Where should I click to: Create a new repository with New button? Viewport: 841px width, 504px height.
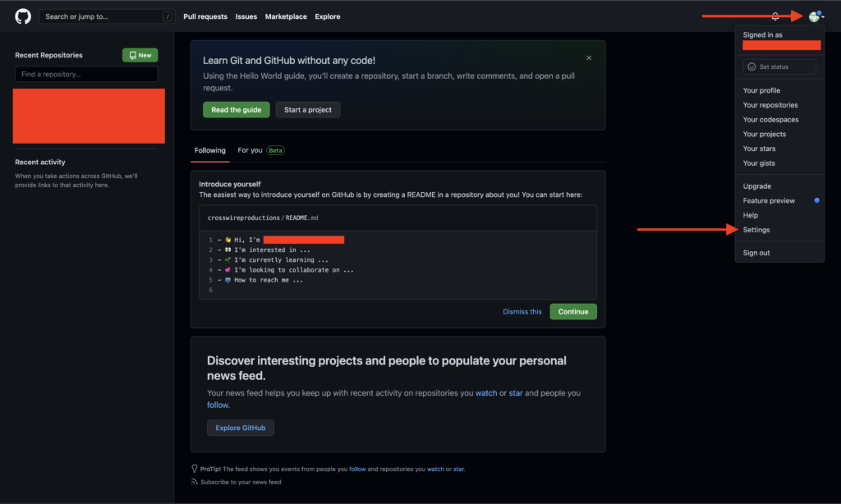coord(140,55)
